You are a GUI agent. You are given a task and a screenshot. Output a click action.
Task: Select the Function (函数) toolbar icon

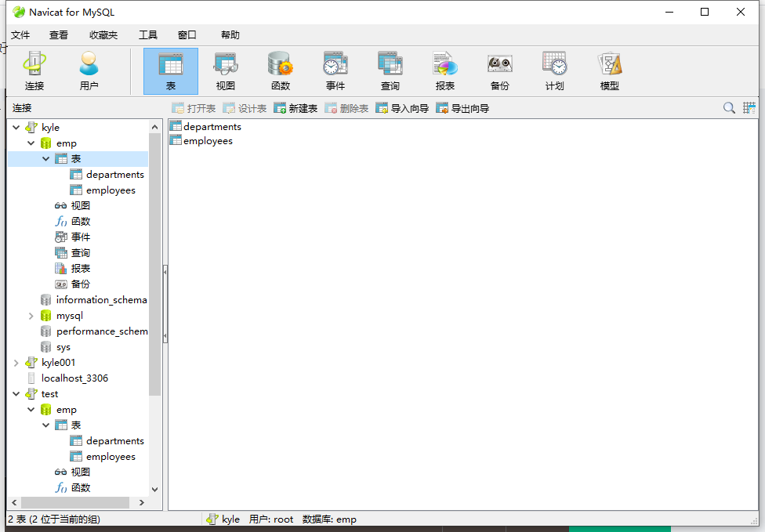(x=281, y=71)
